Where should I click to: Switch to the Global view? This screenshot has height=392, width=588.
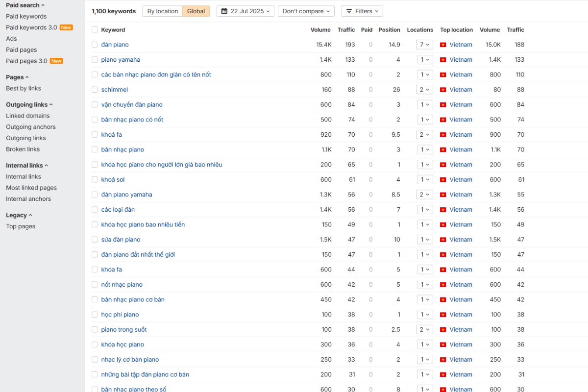click(196, 11)
